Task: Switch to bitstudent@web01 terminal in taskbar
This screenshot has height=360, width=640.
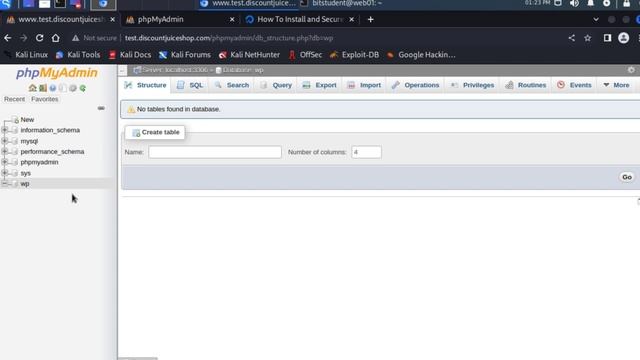Action: (341, 3)
